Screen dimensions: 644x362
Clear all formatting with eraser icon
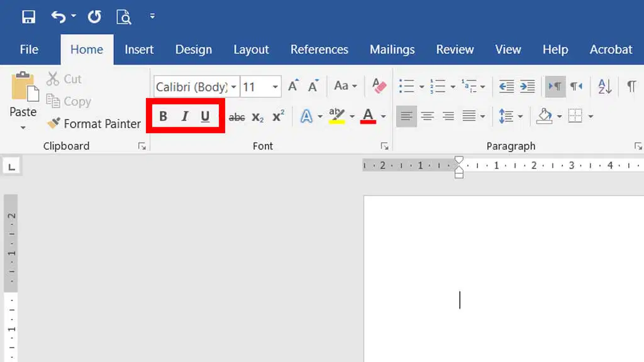[379, 85]
